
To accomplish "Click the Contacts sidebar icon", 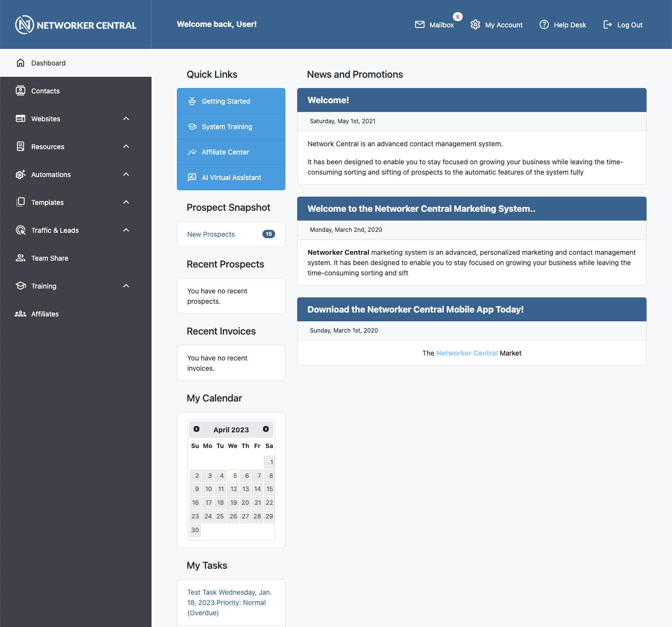I will coord(21,91).
